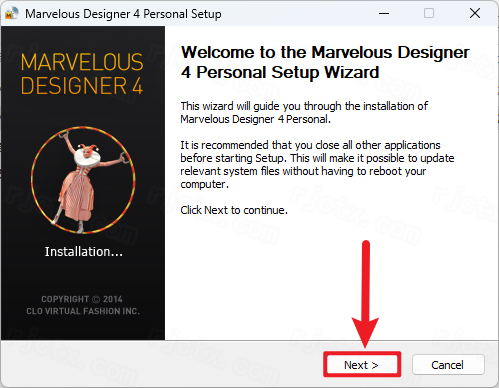Close the setup wizard window
Screen dimensions: 499x388
pos(475,13)
